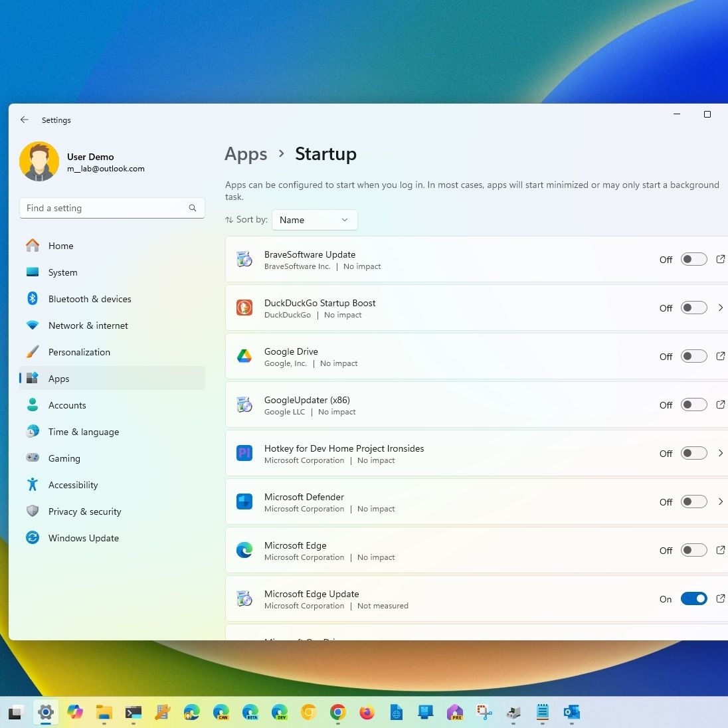Enable Hotkey for Dev Home Project Ironsides toggle
728x728 pixels.
[693, 453]
